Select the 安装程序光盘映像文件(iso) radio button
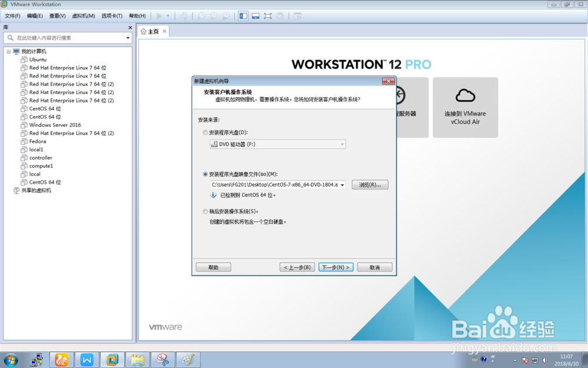Viewport: 588px width, 368px height. pos(205,174)
